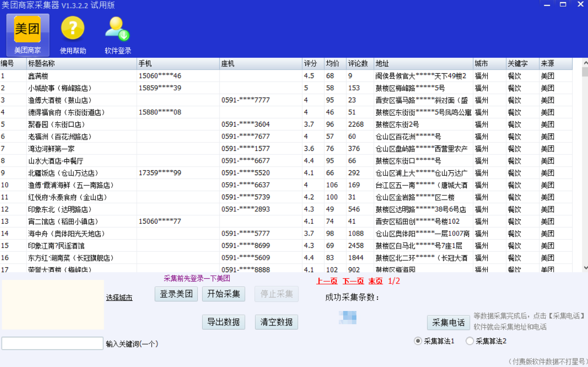Click the table scrollbar down arrow
This screenshot has height=367, width=588.
(x=585, y=267)
